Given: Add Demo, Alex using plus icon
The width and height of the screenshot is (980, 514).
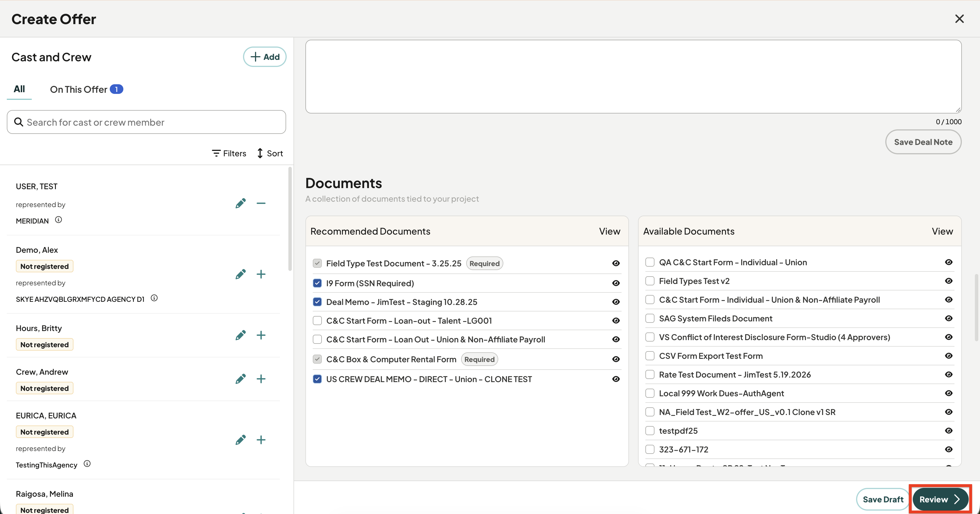Looking at the screenshot, I should tap(261, 274).
